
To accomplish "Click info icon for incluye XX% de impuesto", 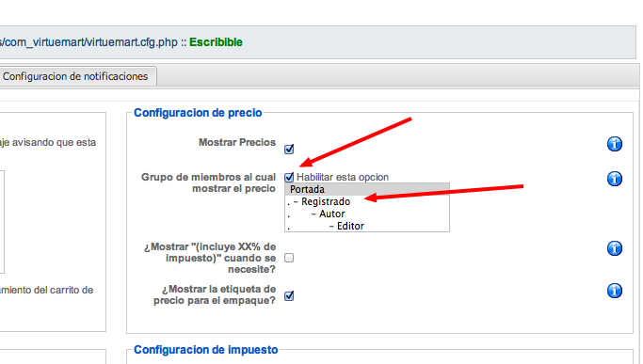I will pyautogui.click(x=615, y=248).
